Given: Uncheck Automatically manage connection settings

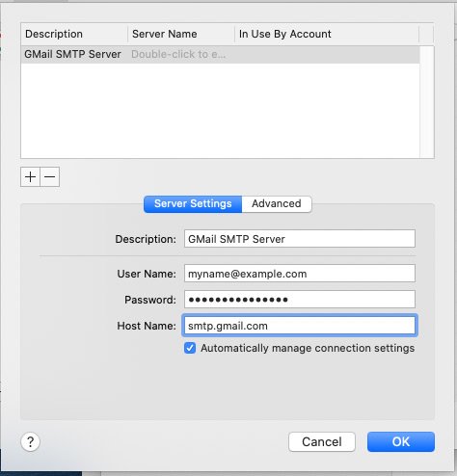Looking at the screenshot, I should (190, 348).
